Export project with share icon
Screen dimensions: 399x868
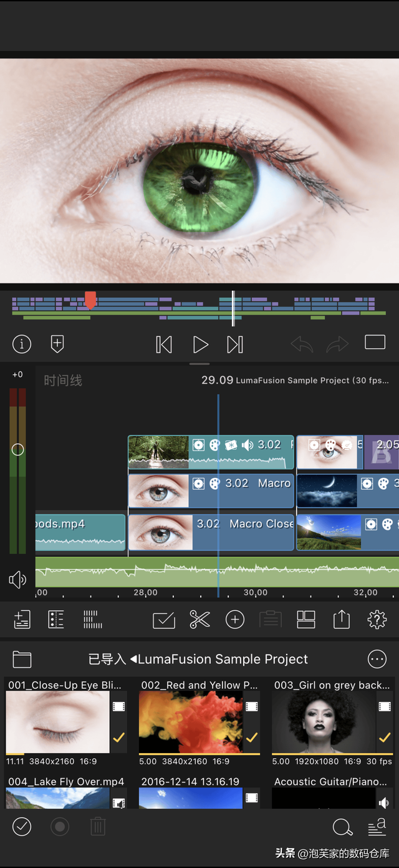tap(342, 620)
